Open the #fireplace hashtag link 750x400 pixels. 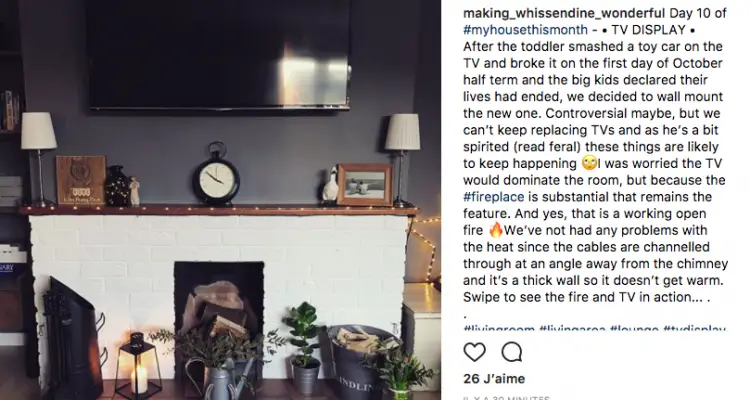494,197
